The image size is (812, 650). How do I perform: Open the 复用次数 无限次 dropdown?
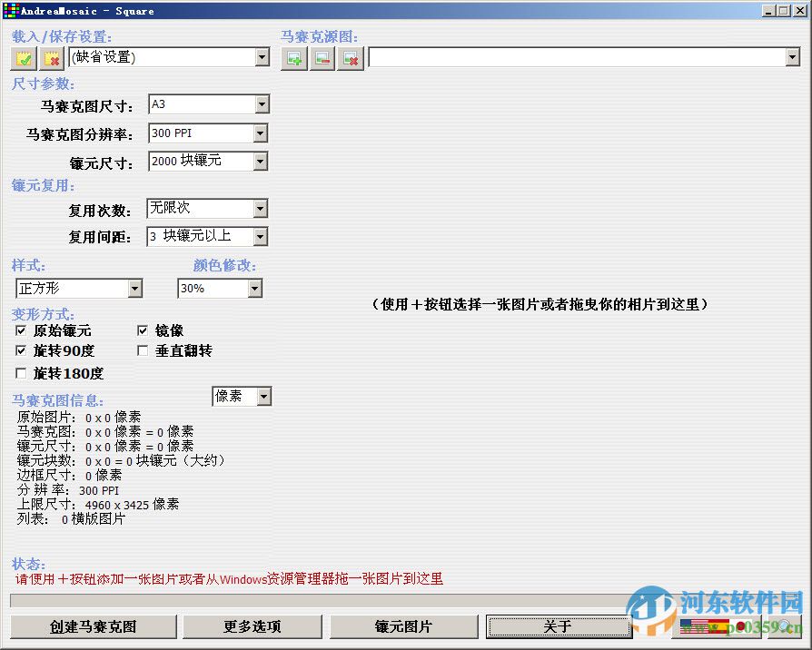(x=260, y=209)
